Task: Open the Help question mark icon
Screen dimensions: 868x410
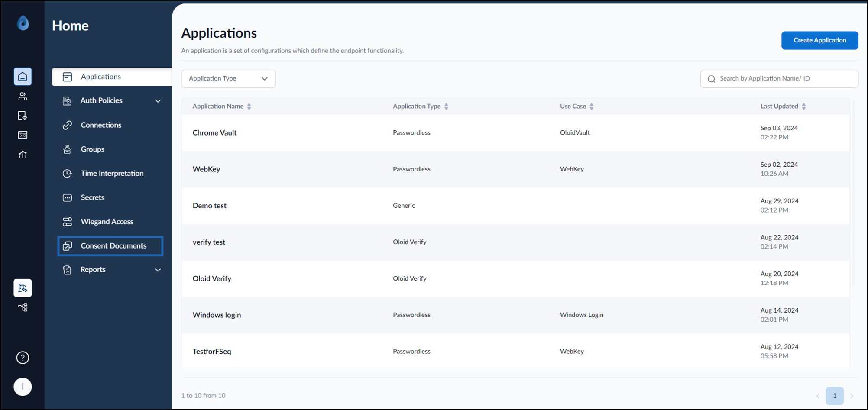Action: pyautogui.click(x=23, y=358)
